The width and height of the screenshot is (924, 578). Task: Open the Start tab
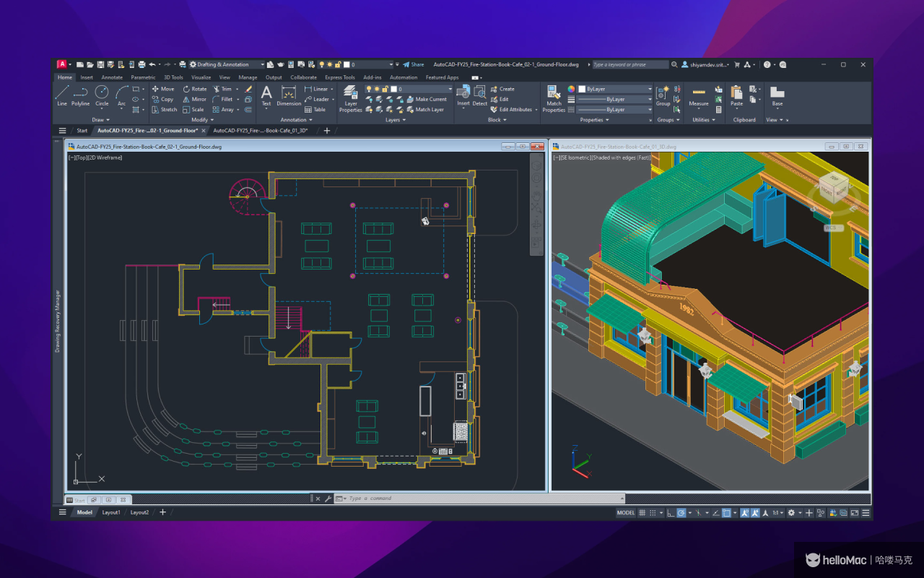[x=82, y=131]
